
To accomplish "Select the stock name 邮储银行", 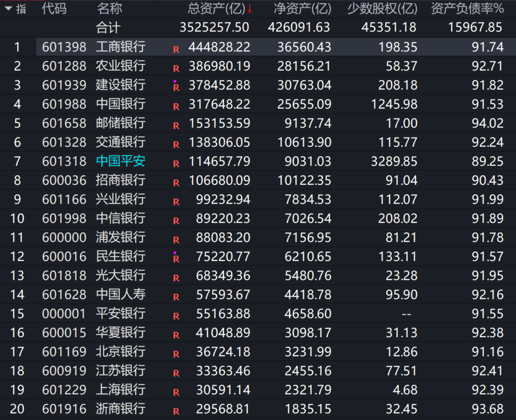I will coord(121,123).
